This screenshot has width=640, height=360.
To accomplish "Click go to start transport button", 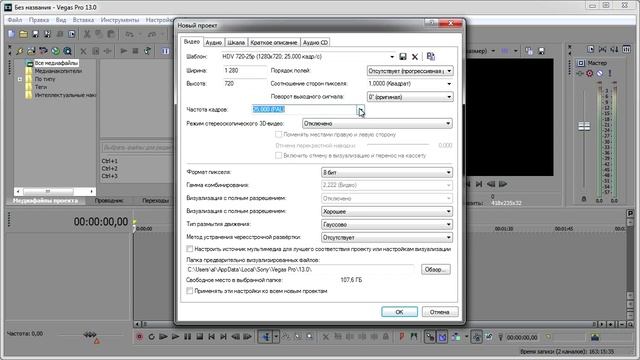I will click(x=211, y=337).
